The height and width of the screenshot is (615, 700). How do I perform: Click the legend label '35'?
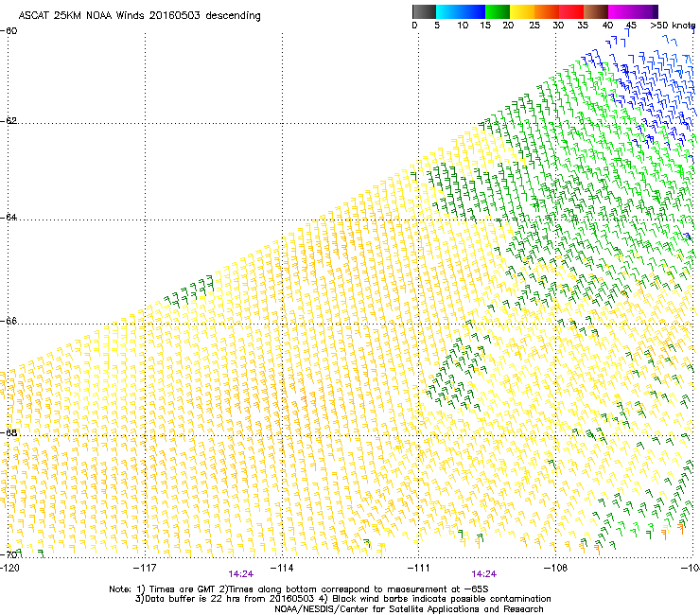pos(583,26)
